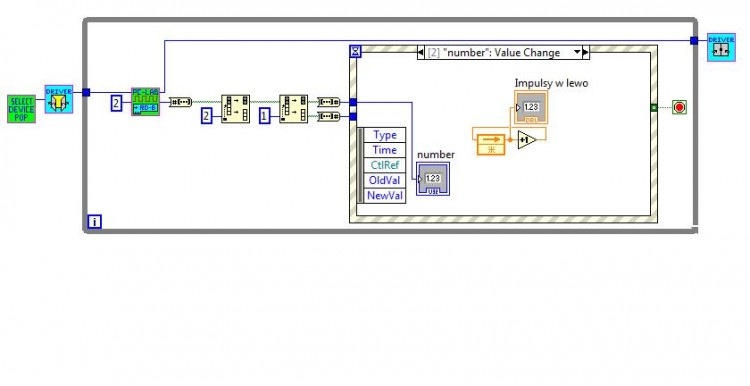
Task: Click the event timeout hourglass terminal
Action: click(355, 51)
